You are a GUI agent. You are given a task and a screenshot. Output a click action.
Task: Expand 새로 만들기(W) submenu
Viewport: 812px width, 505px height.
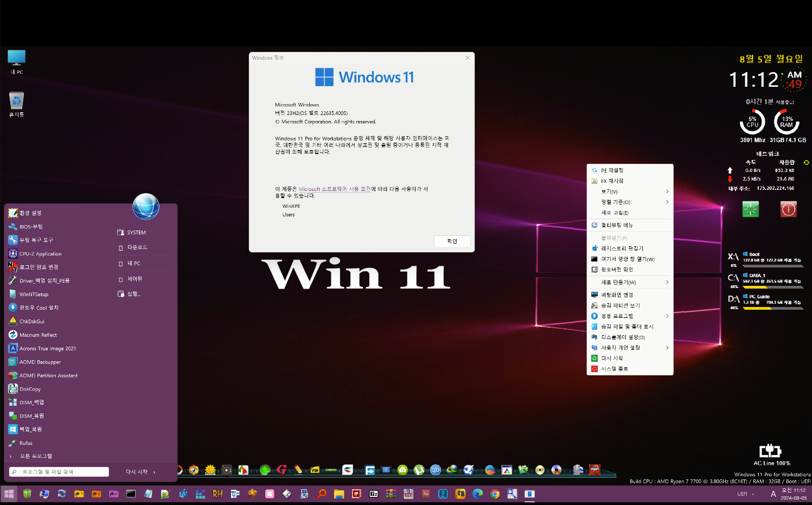[x=667, y=282]
